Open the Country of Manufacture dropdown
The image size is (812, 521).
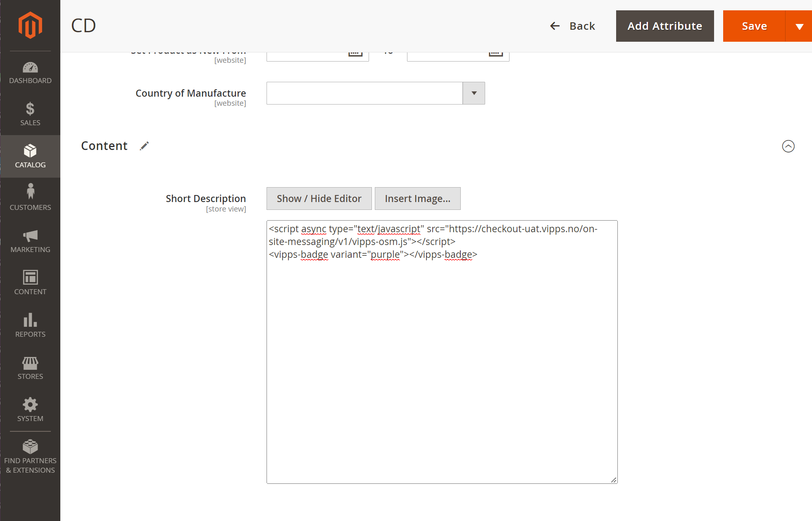coord(473,93)
